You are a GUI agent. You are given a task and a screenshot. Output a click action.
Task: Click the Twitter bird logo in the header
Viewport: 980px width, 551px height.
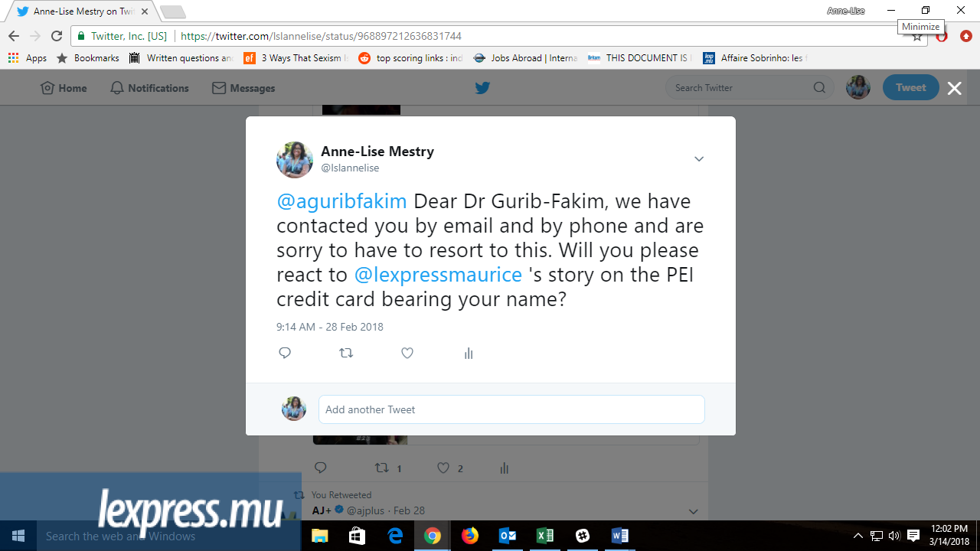(482, 88)
